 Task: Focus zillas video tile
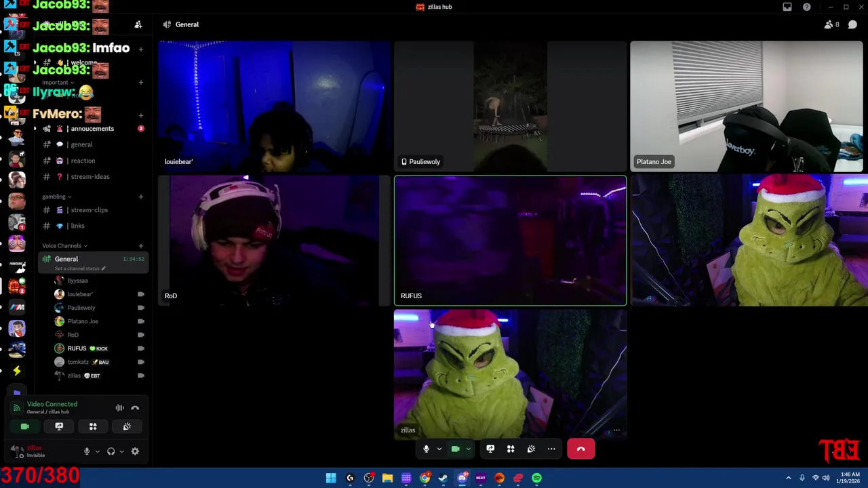pos(511,375)
